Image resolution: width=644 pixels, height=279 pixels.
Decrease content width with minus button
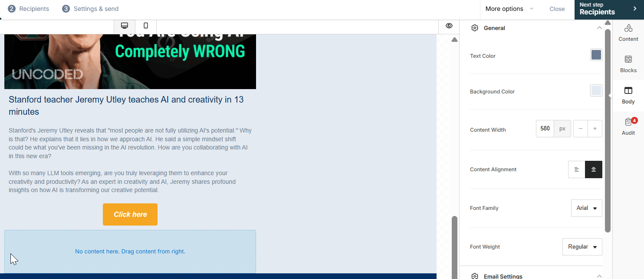pos(581,129)
